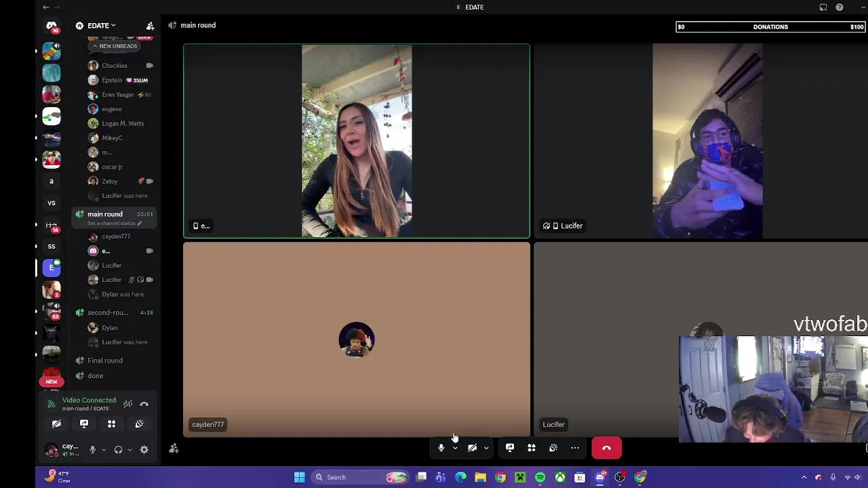Toggle camera button in left panel
This screenshot has height=488, width=868.
[56, 424]
